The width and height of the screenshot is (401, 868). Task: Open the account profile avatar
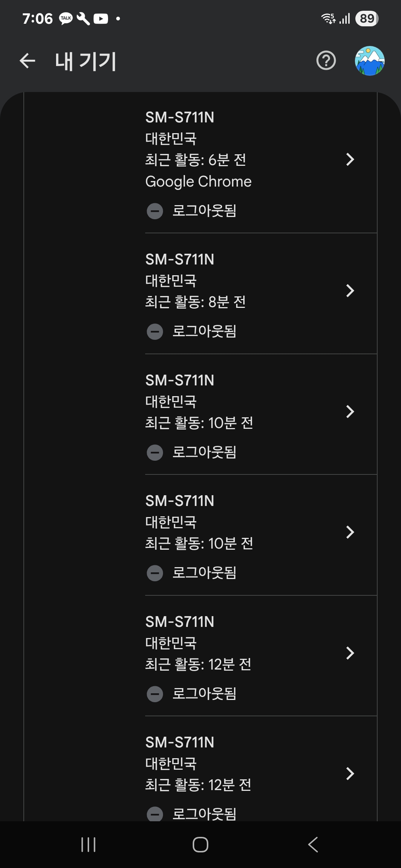click(x=369, y=61)
